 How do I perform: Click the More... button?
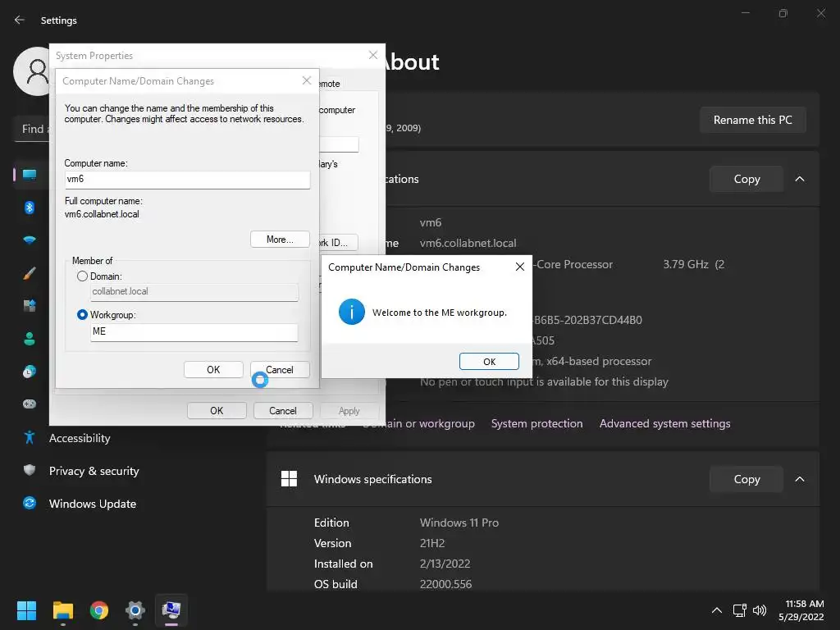coord(280,240)
